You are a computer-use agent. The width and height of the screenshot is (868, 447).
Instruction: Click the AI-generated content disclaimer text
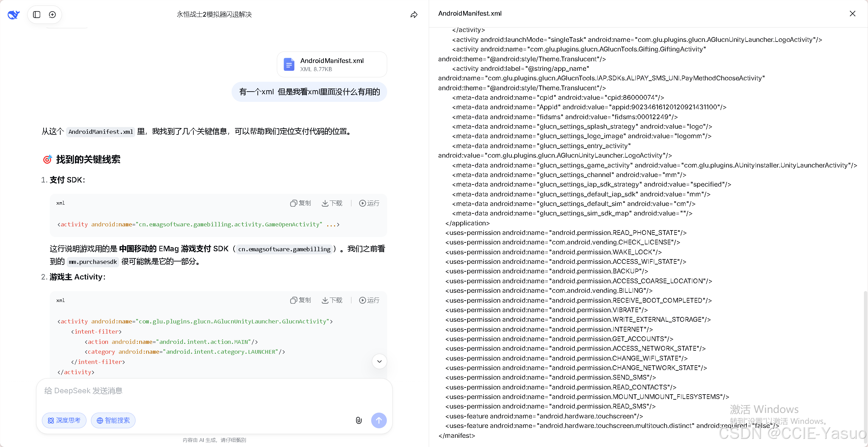214,440
